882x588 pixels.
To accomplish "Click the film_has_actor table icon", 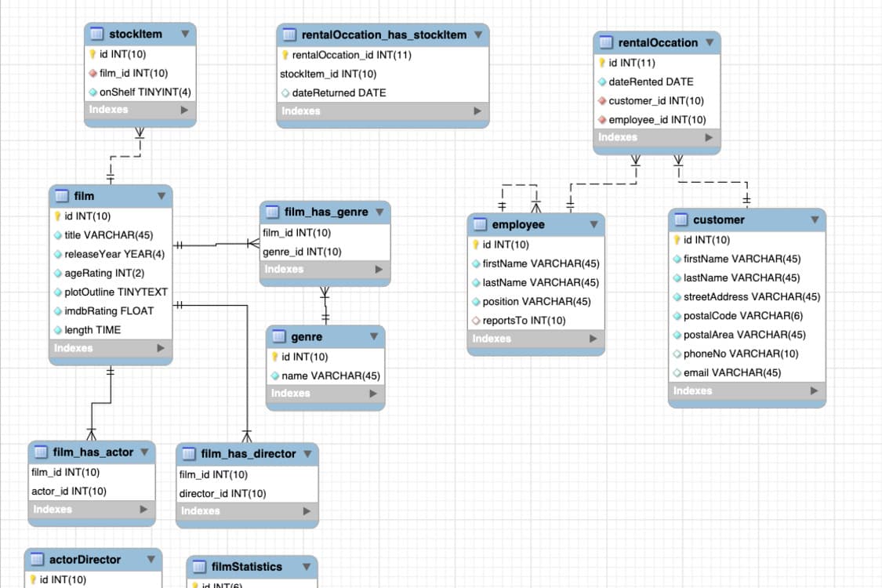I will coord(42,452).
